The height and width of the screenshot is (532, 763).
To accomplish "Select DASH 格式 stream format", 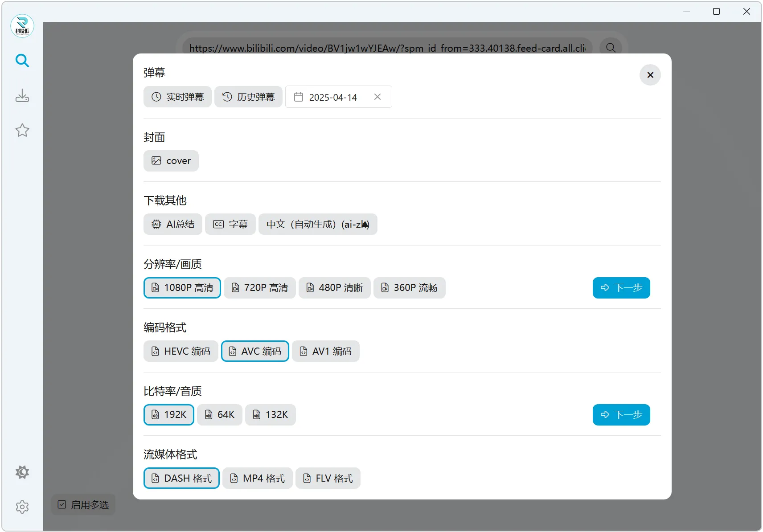I will pos(181,478).
